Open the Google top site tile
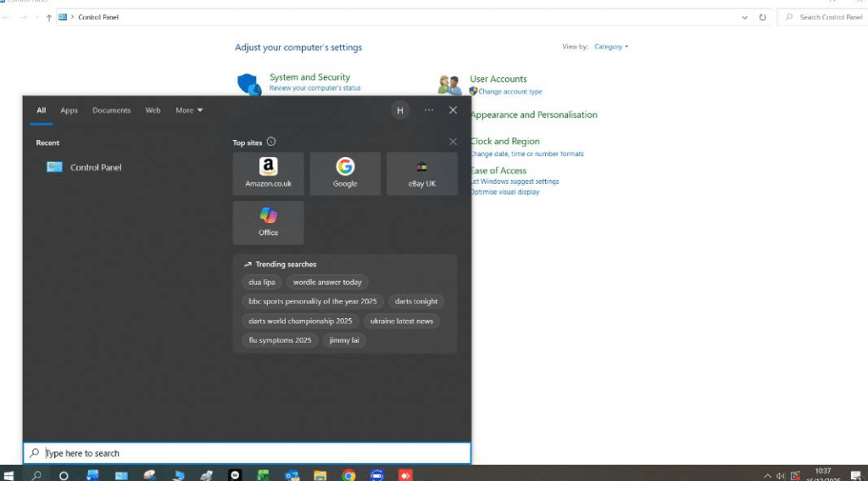Image resolution: width=868 pixels, height=481 pixels. tap(345, 174)
